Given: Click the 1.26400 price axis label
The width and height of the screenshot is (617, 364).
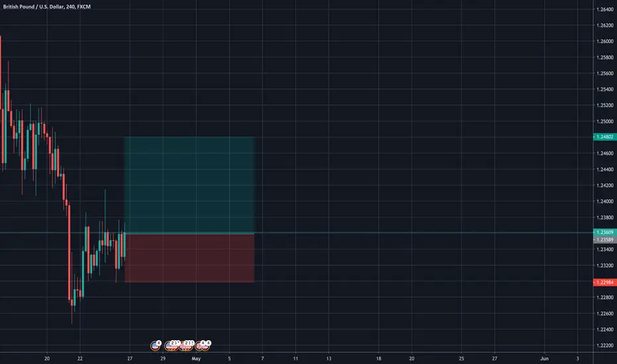Looking at the screenshot, I should point(605,9).
